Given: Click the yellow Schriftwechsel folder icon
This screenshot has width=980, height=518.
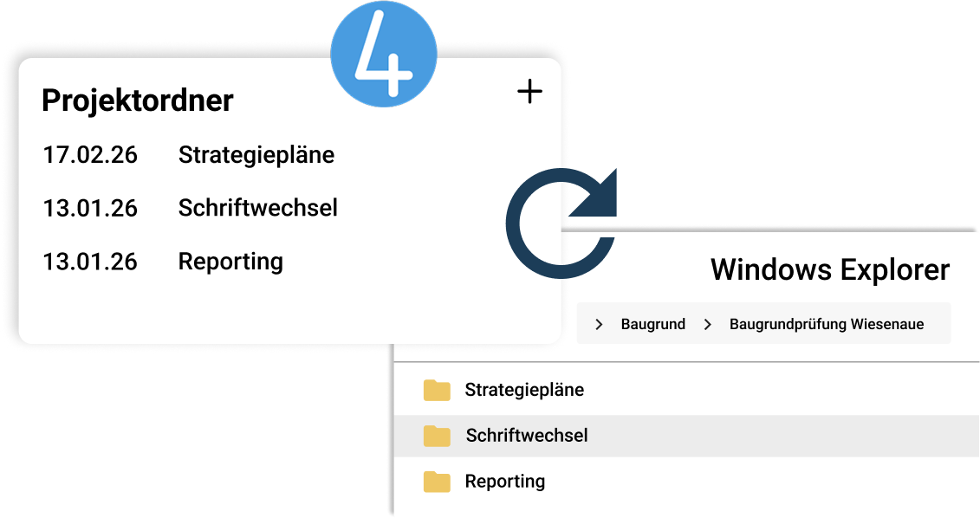Looking at the screenshot, I should tap(438, 437).
